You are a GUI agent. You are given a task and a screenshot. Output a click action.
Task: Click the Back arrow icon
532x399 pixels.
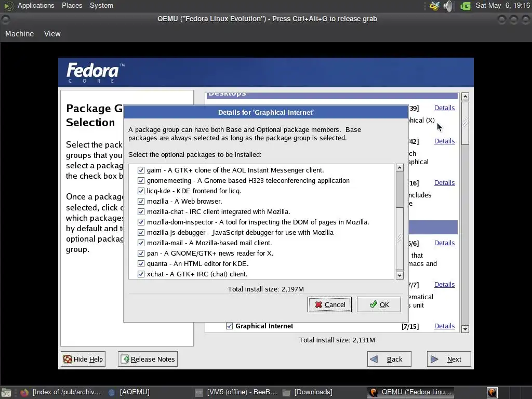374,359
